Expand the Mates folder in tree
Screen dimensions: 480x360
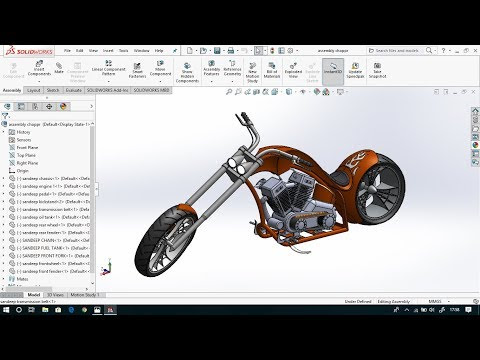pos(4,279)
